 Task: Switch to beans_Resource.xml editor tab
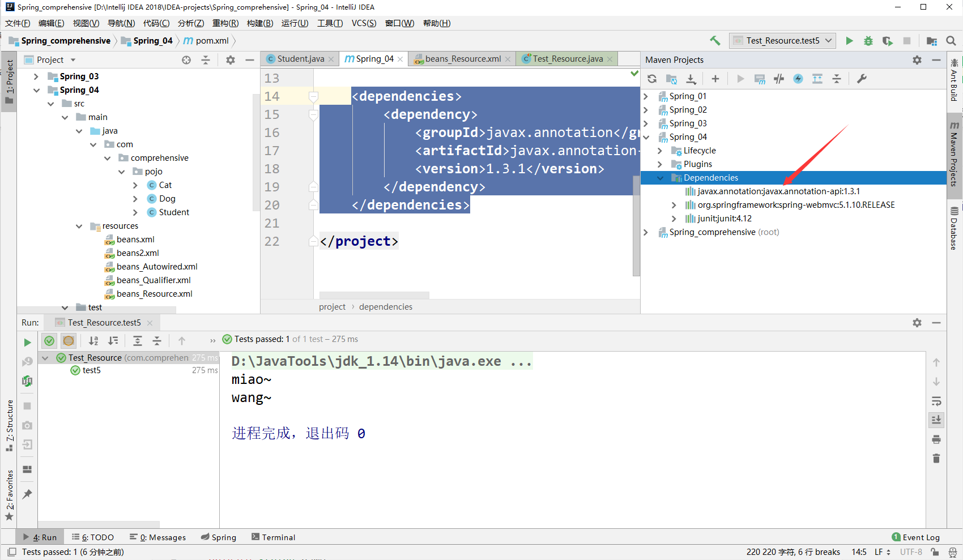click(x=462, y=59)
